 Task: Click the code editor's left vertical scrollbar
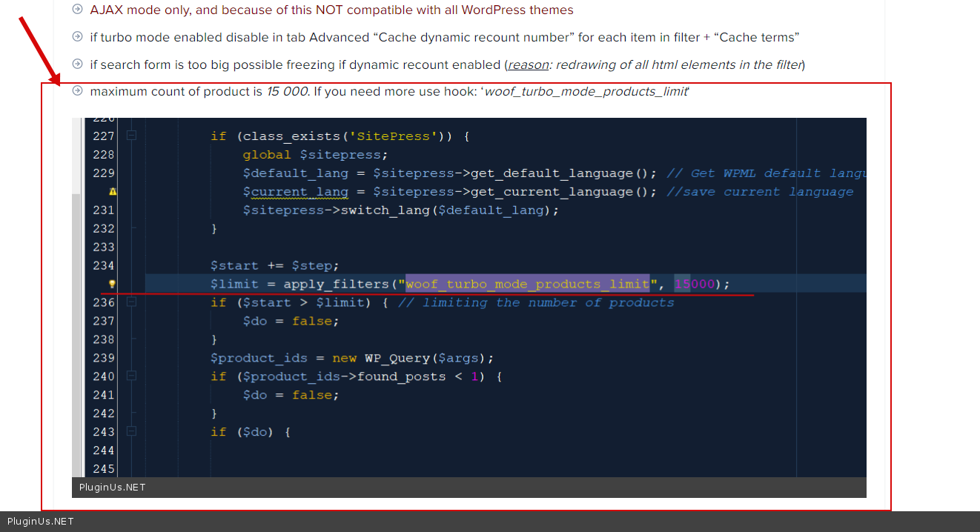tap(76, 333)
